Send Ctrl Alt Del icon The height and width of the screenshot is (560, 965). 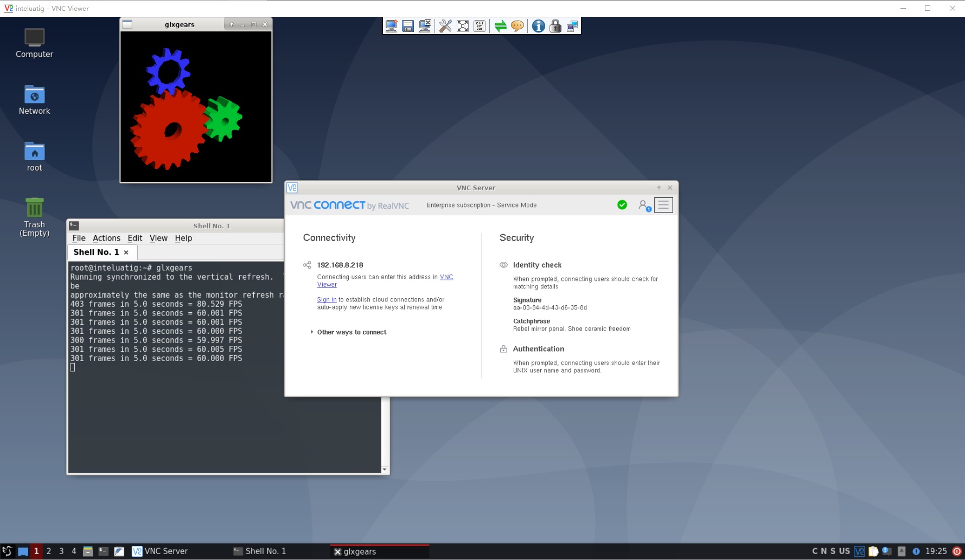coord(480,26)
